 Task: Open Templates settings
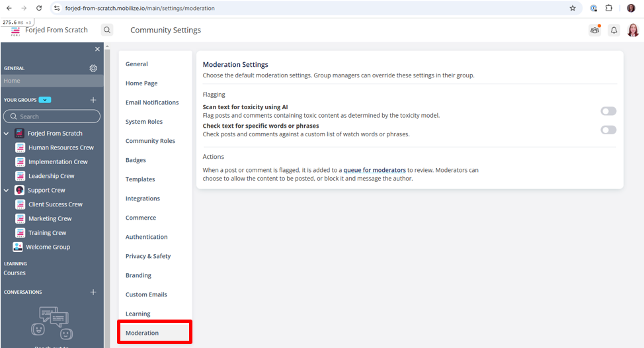(140, 179)
